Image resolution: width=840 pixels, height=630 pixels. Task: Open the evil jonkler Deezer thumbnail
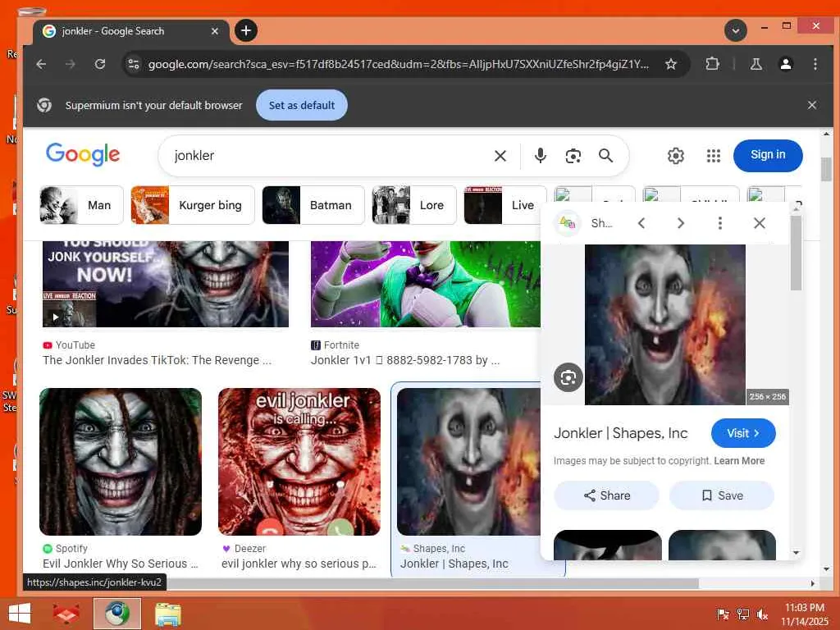pos(299,462)
